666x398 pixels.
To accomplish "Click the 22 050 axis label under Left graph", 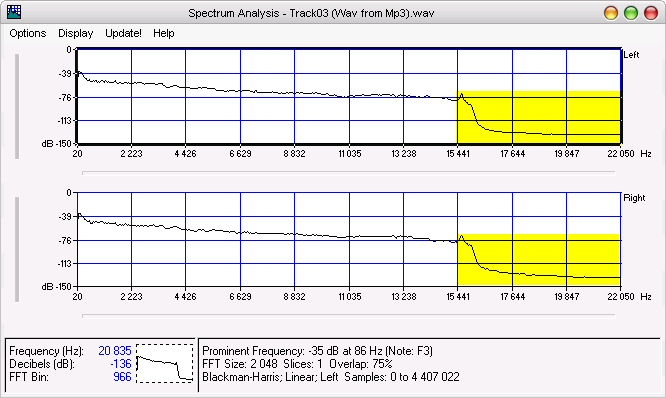I will point(621,154).
